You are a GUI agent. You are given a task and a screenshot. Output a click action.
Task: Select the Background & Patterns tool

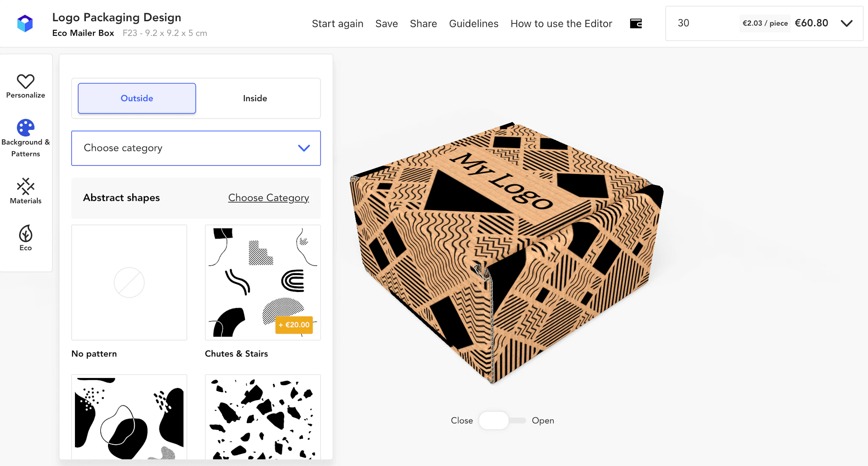tap(25, 138)
